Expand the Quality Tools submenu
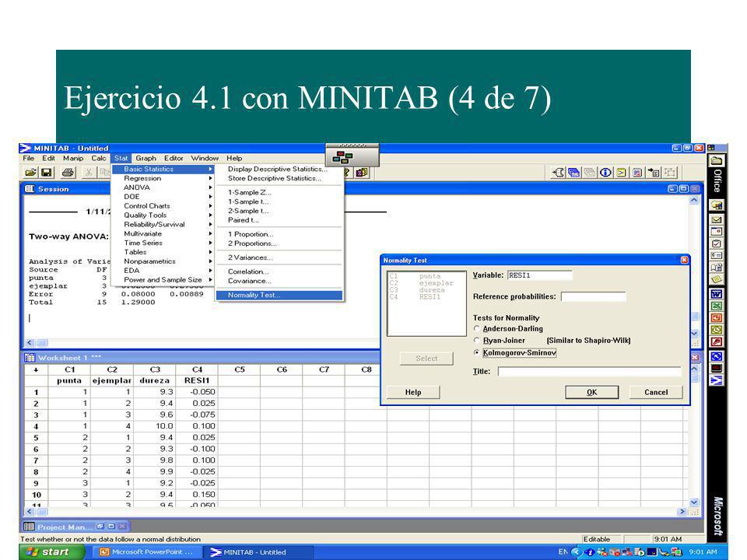The height and width of the screenshot is (560, 747). [x=163, y=215]
